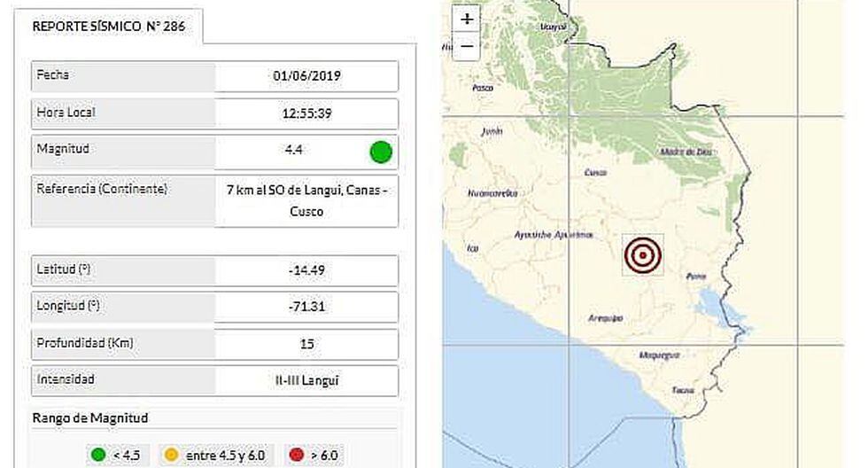The image size is (868, 468).
Task: Click the Intensidad value II-III Langui
Action: click(306, 380)
